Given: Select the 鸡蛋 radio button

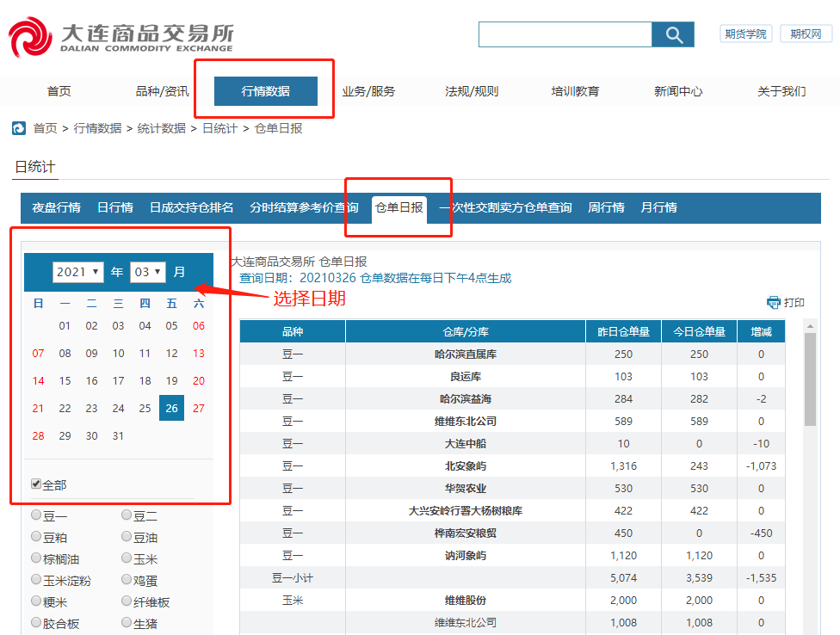Looking at the screenshot, I should pyautogui.click(x=127, y=580).
